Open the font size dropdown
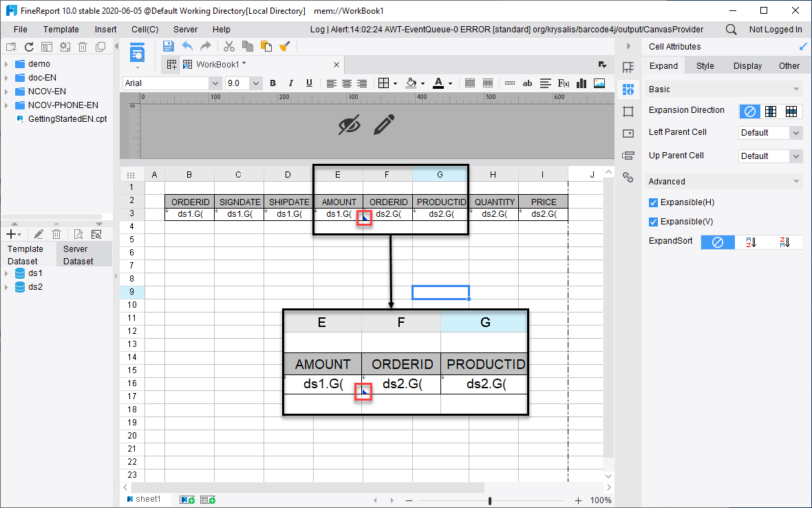Image resolution: width=812 pixels, height=508 pixels. point(256,83)
